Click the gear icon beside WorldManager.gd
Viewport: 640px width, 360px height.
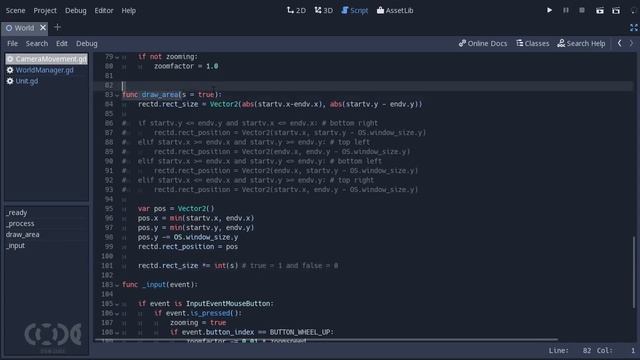10,70
